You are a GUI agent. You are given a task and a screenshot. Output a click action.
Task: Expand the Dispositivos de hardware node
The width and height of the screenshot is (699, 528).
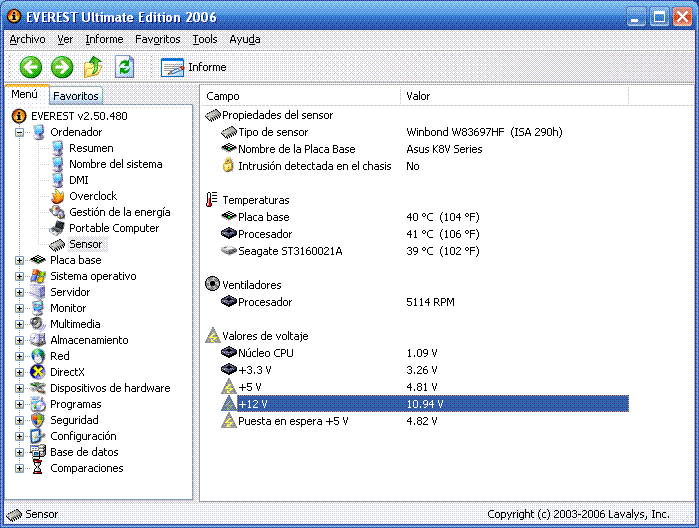tap(19, 388)
